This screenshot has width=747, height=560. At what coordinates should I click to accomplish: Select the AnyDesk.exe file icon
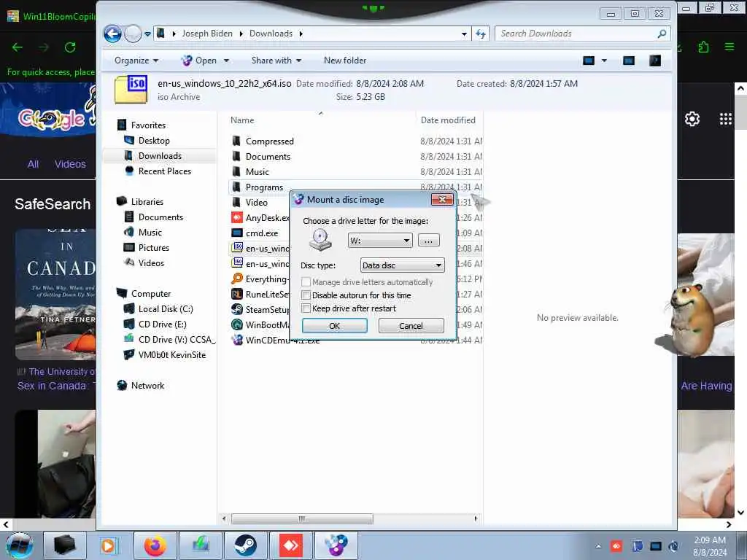click(x=237, y=217)
